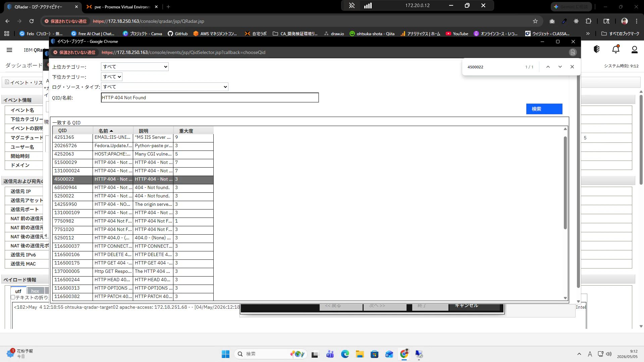Click the Gemini button in Chrome toolbar

click(571, 7)
